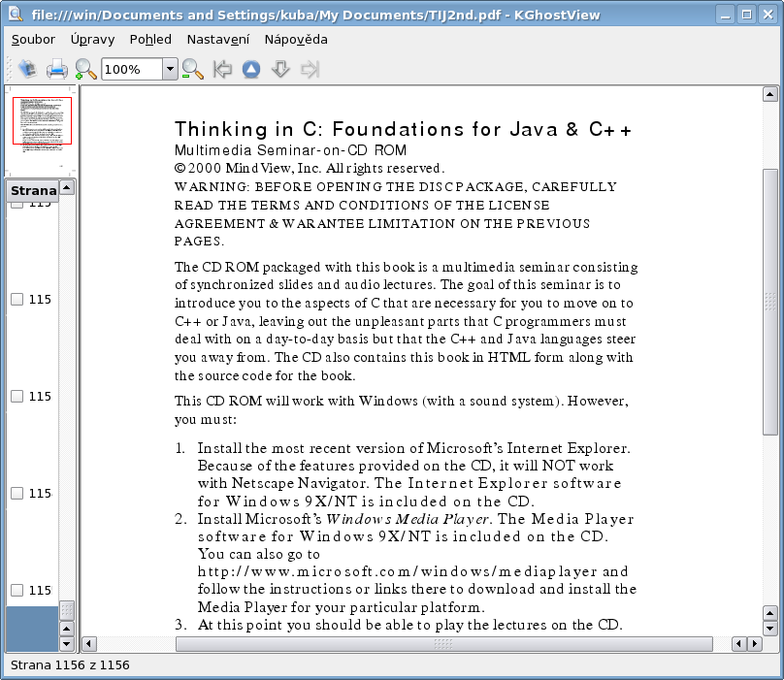Tick the first fully visible checkbox under Strana
This screenshot has width=784, height=680.
[17, 299]
